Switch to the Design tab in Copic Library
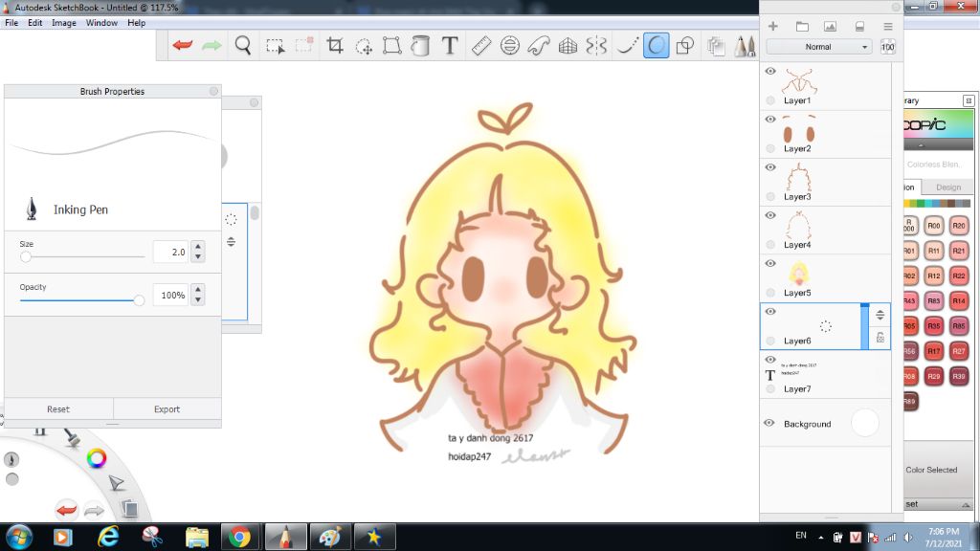 point(948,187)
